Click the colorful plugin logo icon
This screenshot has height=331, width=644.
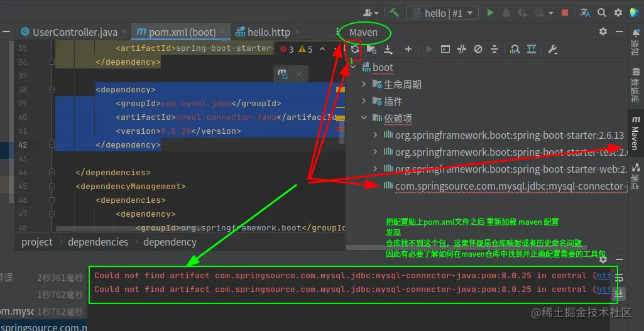635,13
